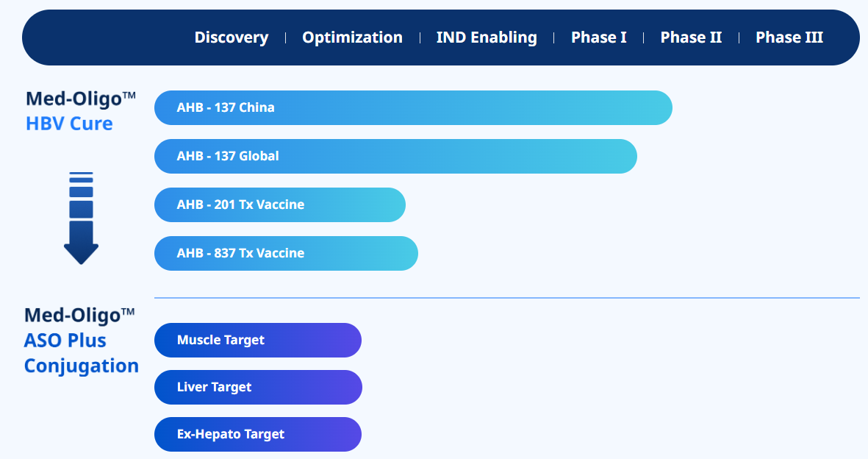Choose the Phase I header
The image size is (868, 459).
[x=599, y=38]
